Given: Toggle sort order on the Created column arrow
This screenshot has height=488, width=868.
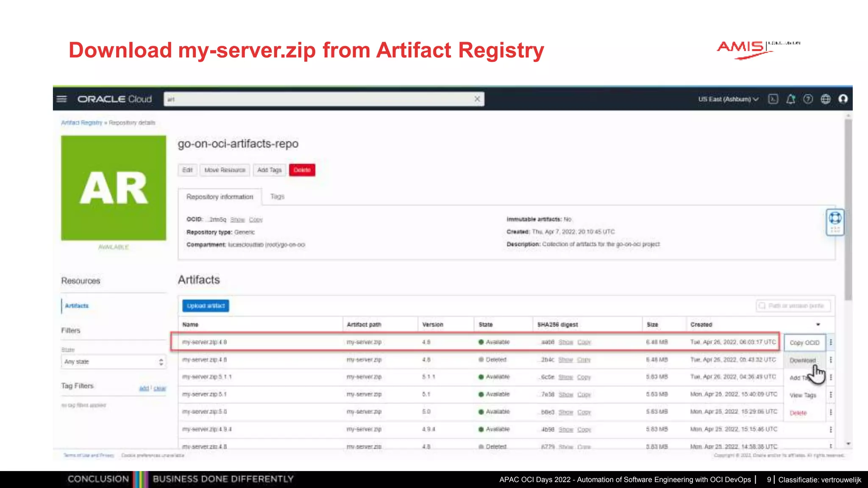Looking at the screenshot, I should tap(818, 324).
